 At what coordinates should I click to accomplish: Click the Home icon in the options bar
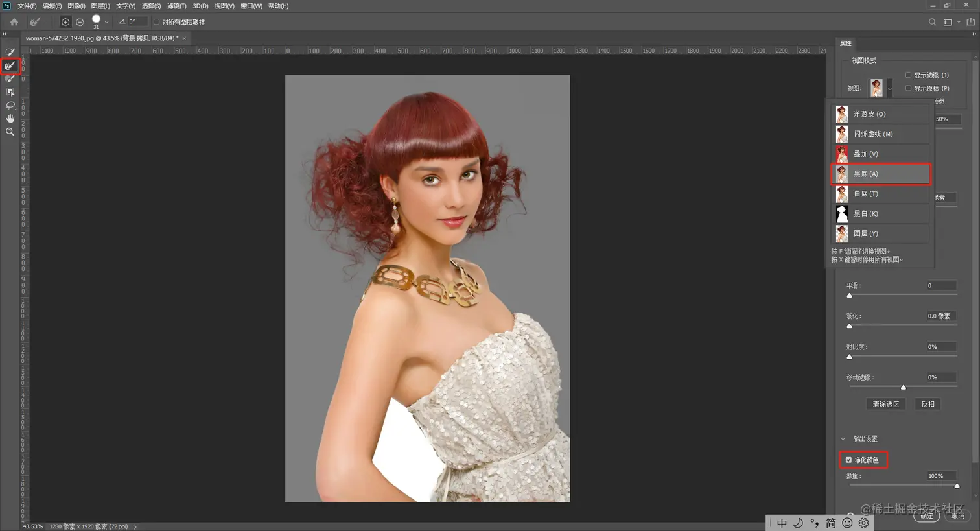pos(14,22)
